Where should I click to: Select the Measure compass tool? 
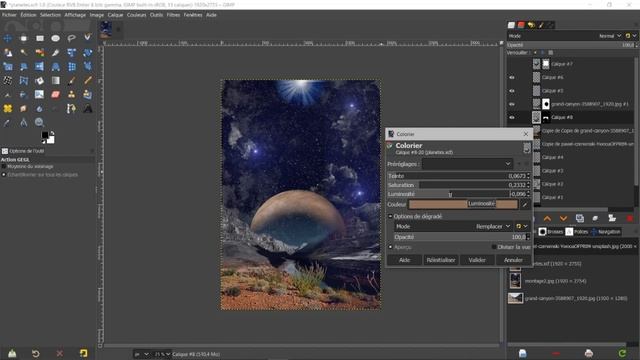pos(24,122)
